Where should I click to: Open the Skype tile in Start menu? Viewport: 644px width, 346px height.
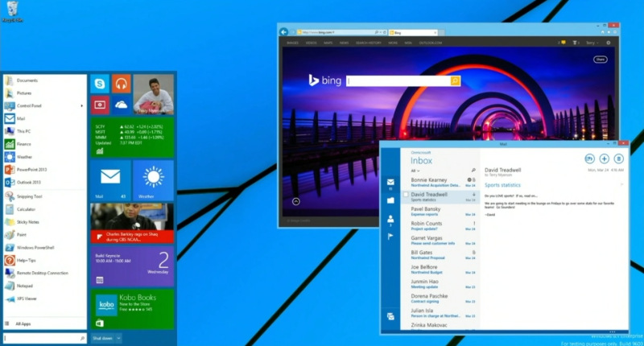point(100,84)
